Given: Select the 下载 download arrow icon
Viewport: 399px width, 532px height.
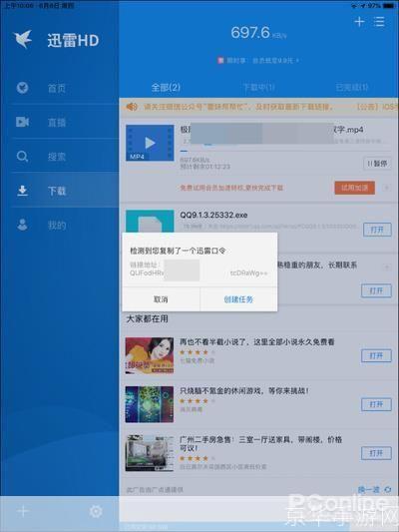Looking at the screenshot, I should (22, 191).
